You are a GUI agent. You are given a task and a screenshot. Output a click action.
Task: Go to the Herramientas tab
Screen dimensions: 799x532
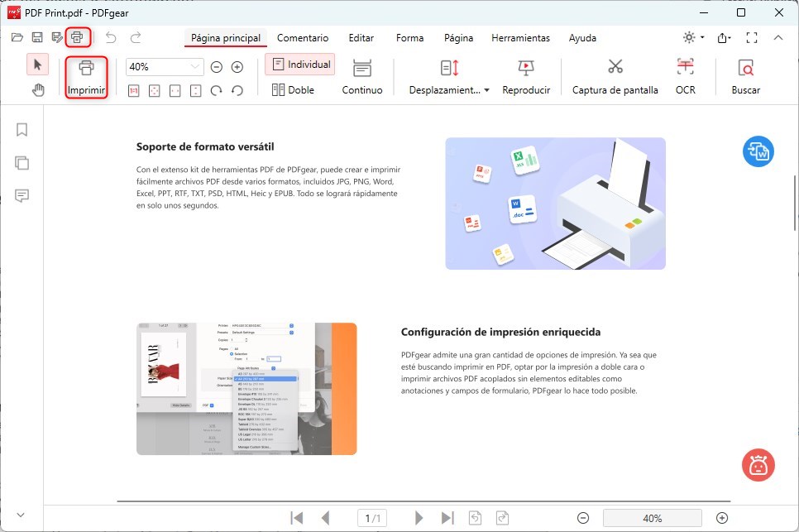(x=521, y=38)
